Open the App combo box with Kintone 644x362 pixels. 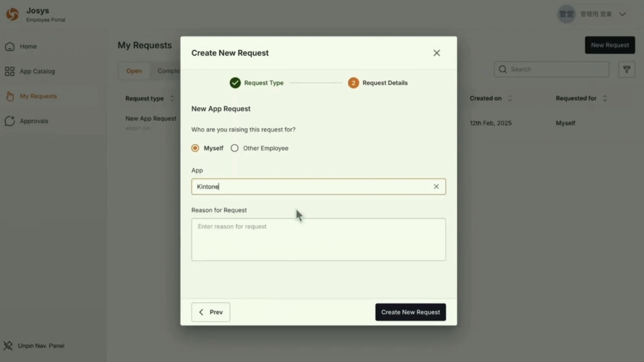pyautogui.click(x=311, y=187)
